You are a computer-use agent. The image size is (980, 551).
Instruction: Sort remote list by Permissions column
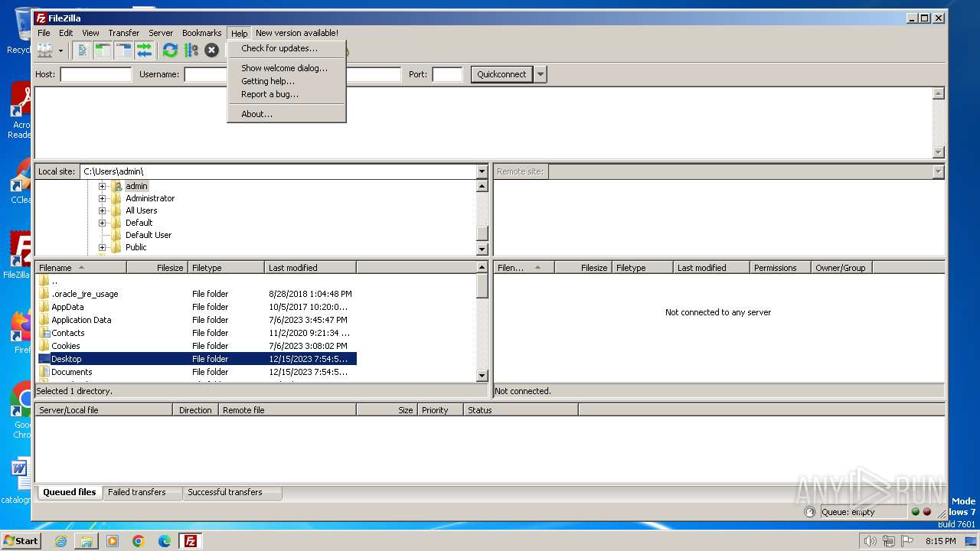coord(780,268)
